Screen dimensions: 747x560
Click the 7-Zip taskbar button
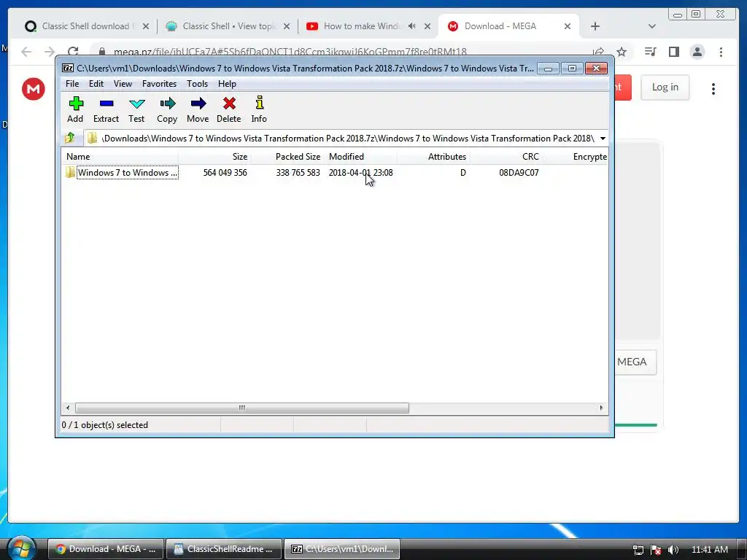[x=342, y=549]
